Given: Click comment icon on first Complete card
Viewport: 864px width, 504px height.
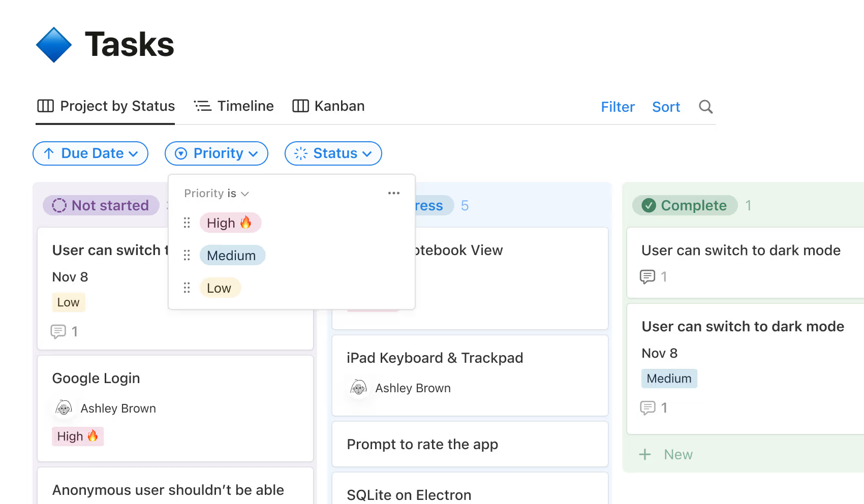Looking at the screenshot, I should 647,276.
